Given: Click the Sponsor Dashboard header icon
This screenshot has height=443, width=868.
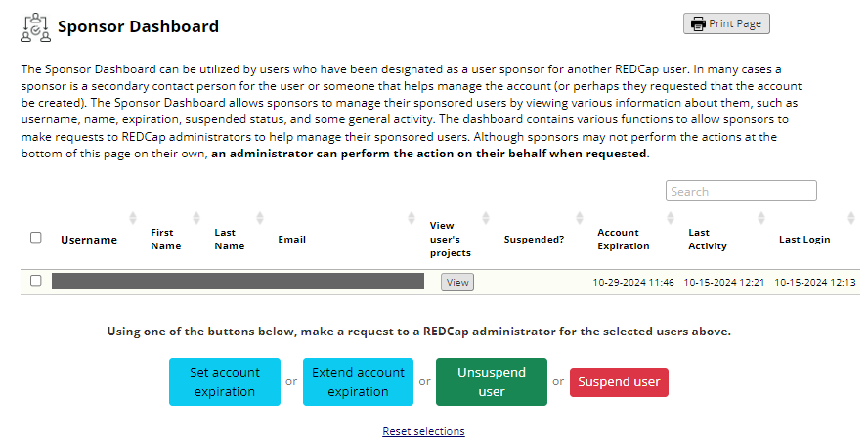Looking at the screenshot, I should pos(33,27).
